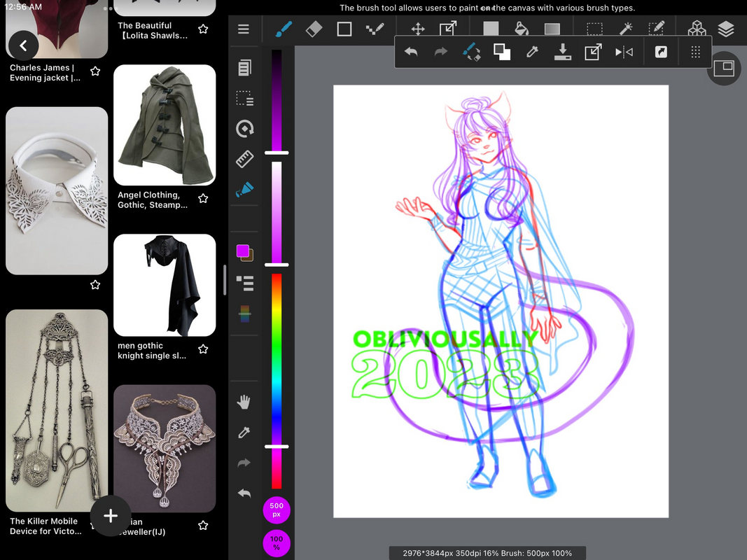Open the green hooded jacket thumbnail
The width and height of the screenshot is (747, 560).
pos(165,125)
